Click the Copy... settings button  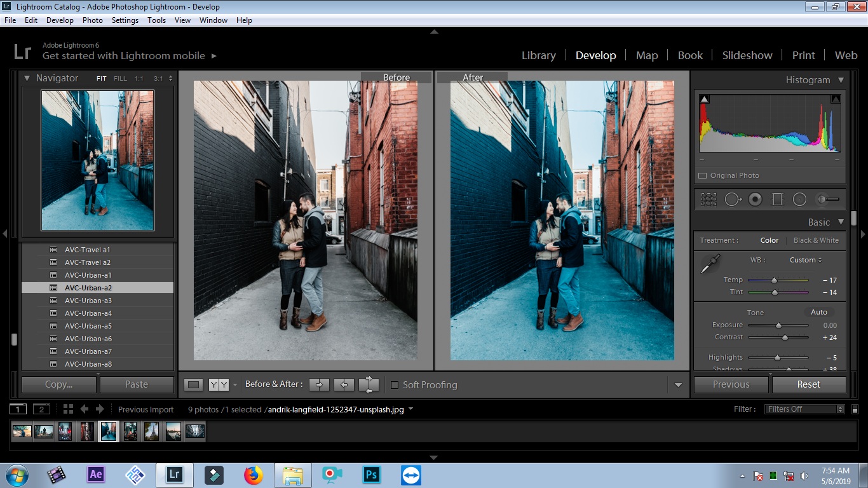pyautogui.click(x=59, y=384)
